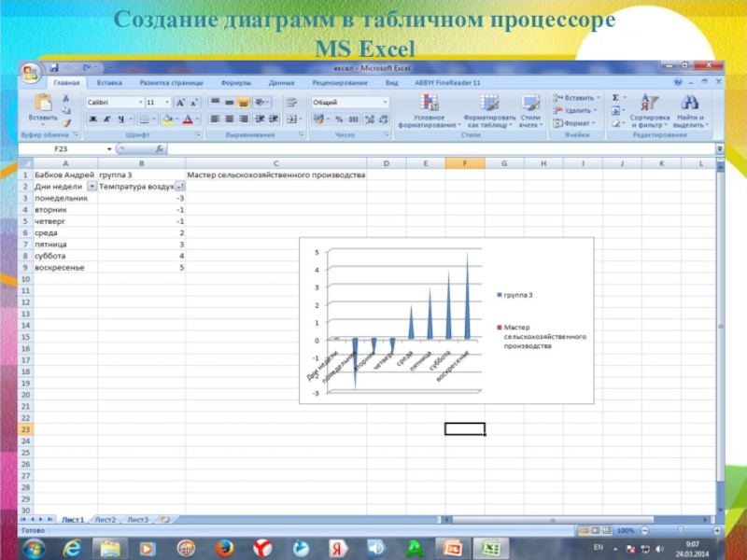
Task: Click the Insert Worksheet tab icon
Action: coord(165,520)
